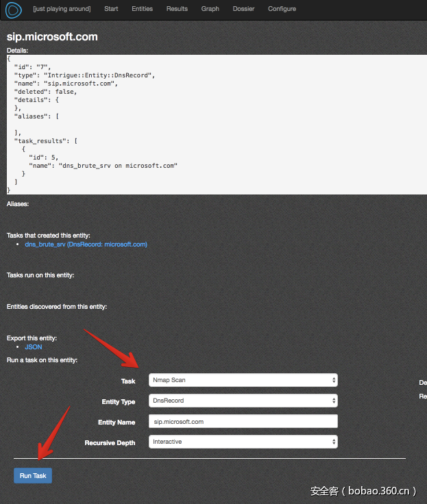The width and height of the screenshot is (427, 504).
Task: Open the Graph view
Action: pyautogui.click(x=210, y=9)
